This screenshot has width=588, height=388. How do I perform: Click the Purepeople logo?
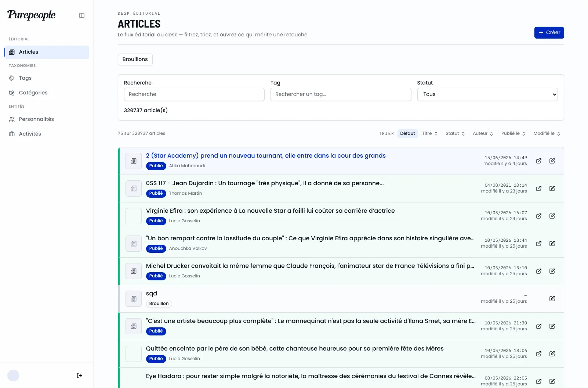32,15
